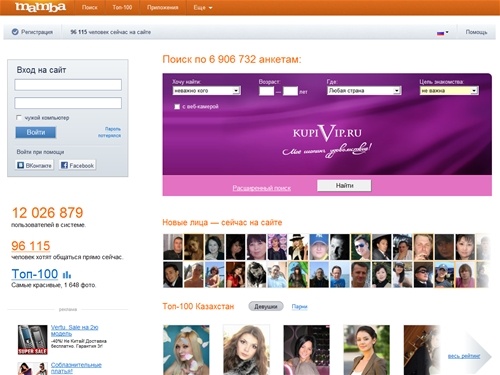Click the Войти button
Viewport: 500px width, 375px height.
coord(36,132)
